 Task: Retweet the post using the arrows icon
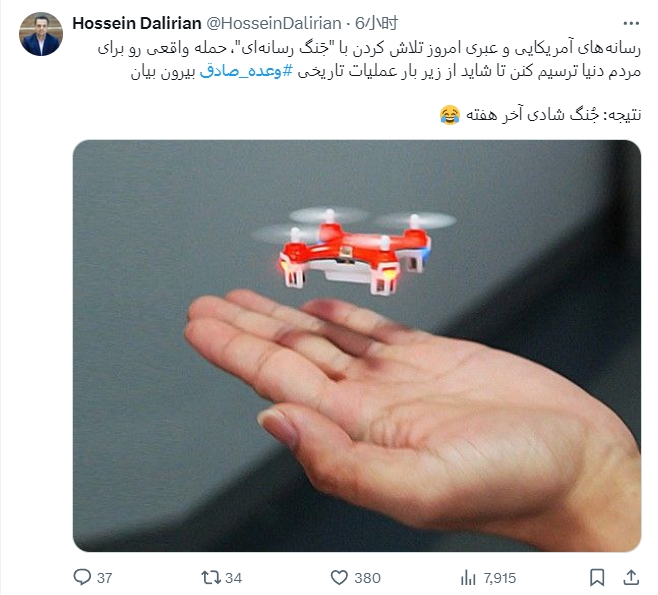(x=211, y=577)
